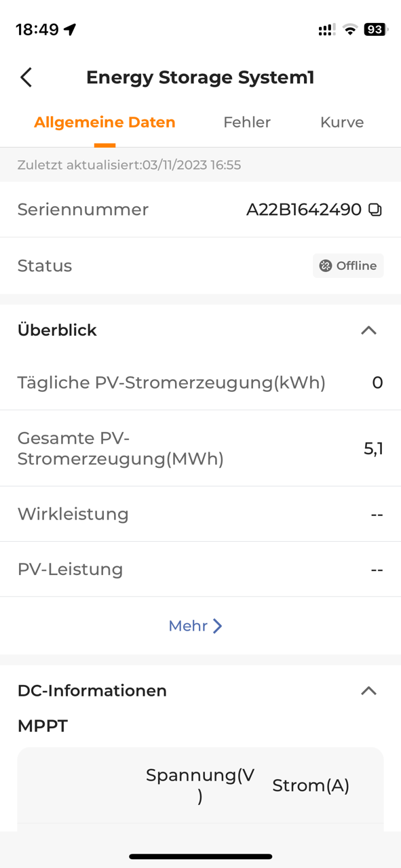This screenshot has height=868, width=401.
Task: Tap the Wirkleistung row
Action: coord(200,514)
